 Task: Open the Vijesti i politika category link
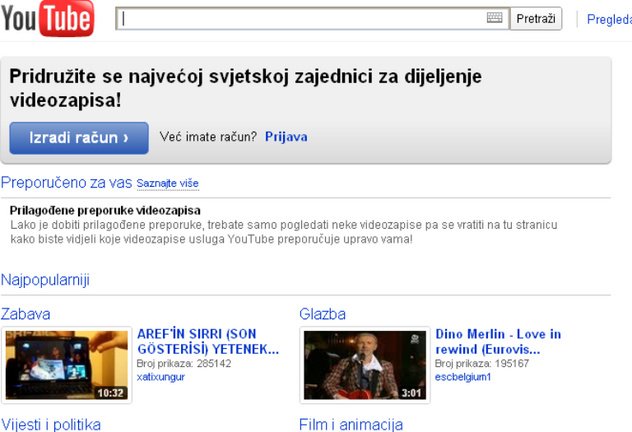pos(51,425)
